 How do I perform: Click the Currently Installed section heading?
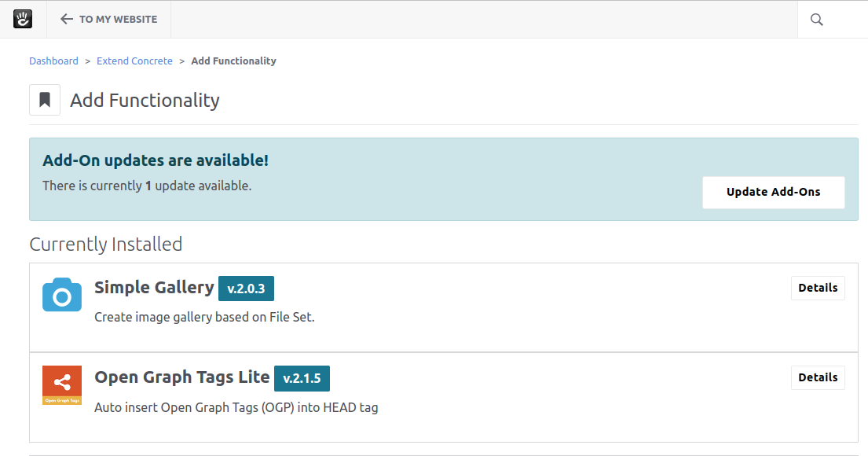[106, 245]
